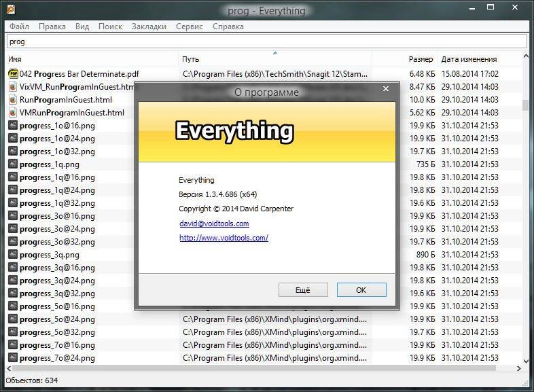534x392 pixels.
Task: Click the image icon of progress_1q@16.png
Action: click(13, 177)
